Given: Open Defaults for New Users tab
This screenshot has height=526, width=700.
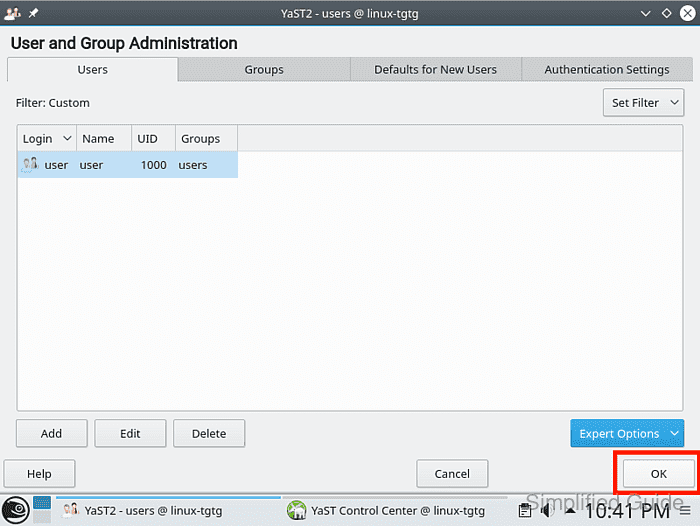Looking at the screenshot, I should 435,70.
